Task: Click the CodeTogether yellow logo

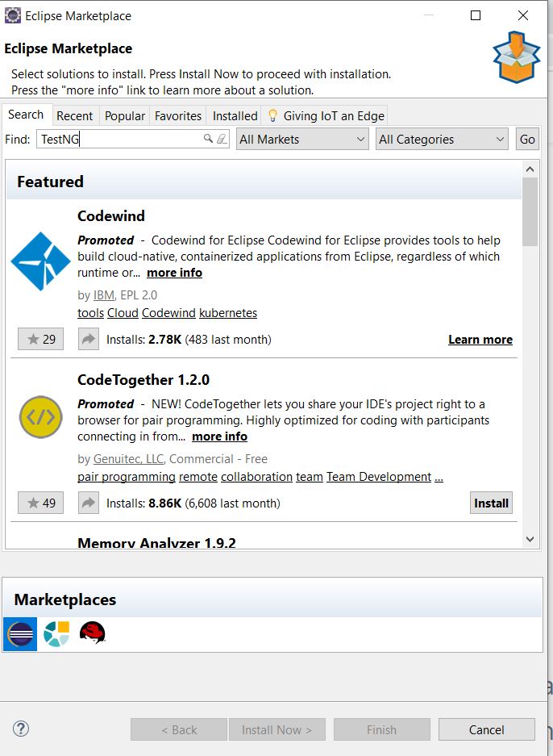Action: 40,417
